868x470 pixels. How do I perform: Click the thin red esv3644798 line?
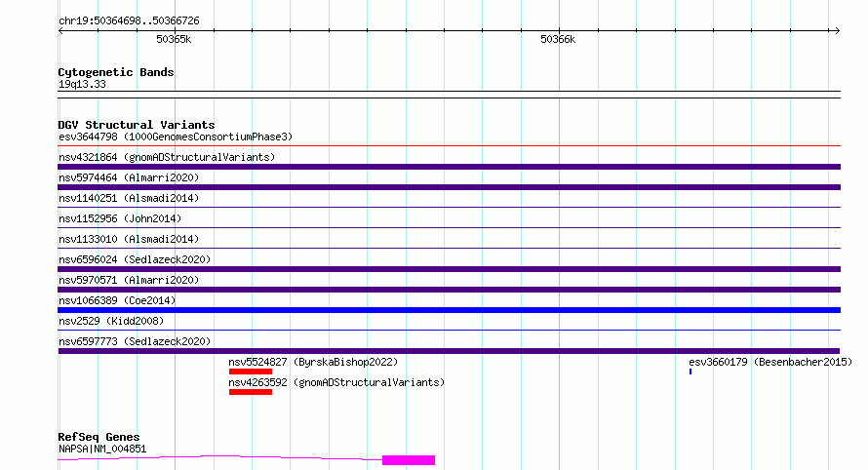[449, 146]
